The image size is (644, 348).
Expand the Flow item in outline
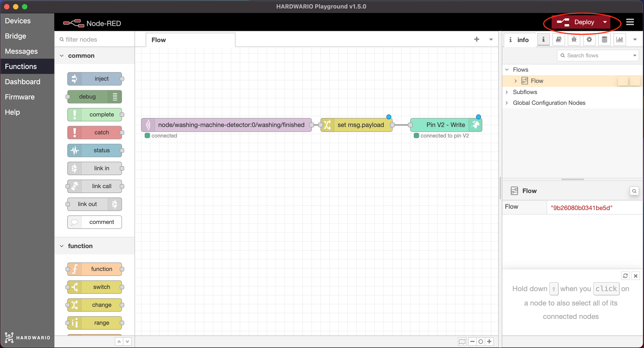coord(516,81)
